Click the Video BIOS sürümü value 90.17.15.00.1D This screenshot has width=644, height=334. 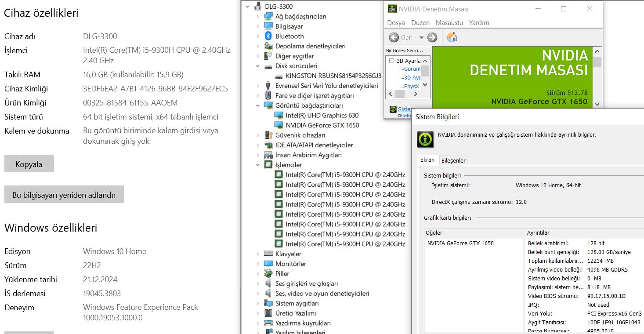(606, 296)
